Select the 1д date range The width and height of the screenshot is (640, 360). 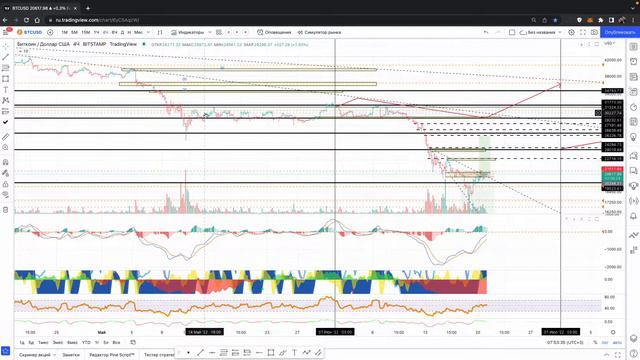click(22, 342)
